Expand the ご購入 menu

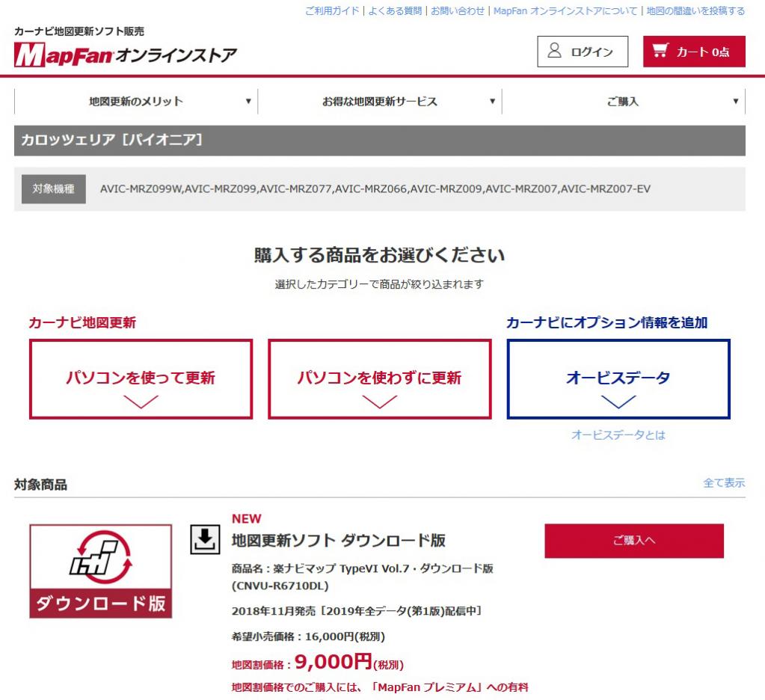[624, 102]
